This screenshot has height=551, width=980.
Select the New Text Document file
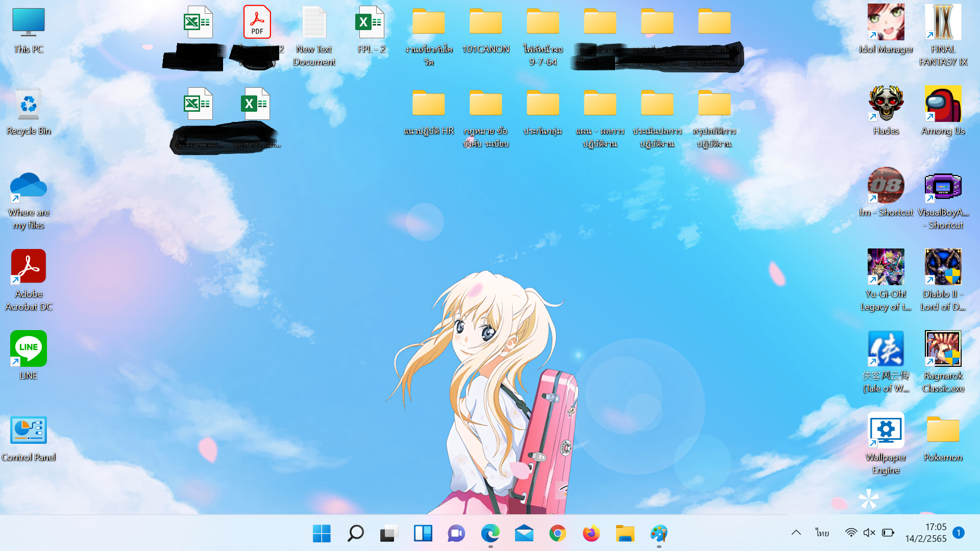[314, 36]
